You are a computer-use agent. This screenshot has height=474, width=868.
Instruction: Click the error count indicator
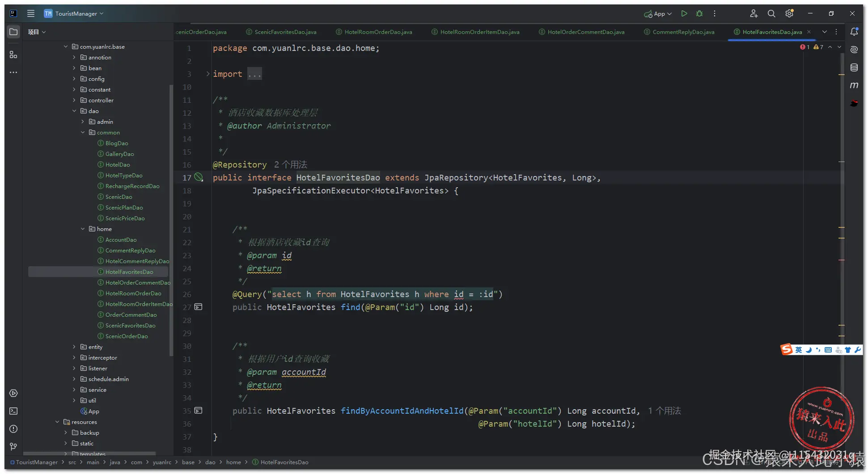pyautogui.click(x=805, y=47)
